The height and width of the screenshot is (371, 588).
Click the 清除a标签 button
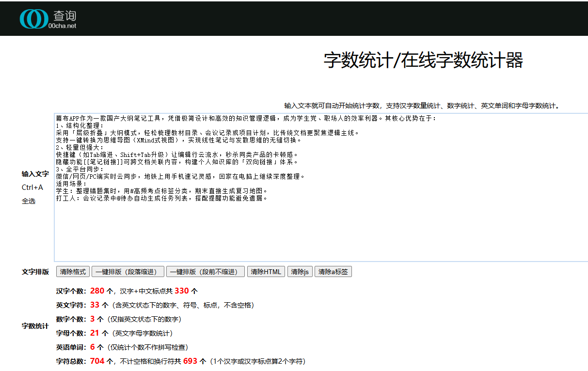tap(334, 272)
